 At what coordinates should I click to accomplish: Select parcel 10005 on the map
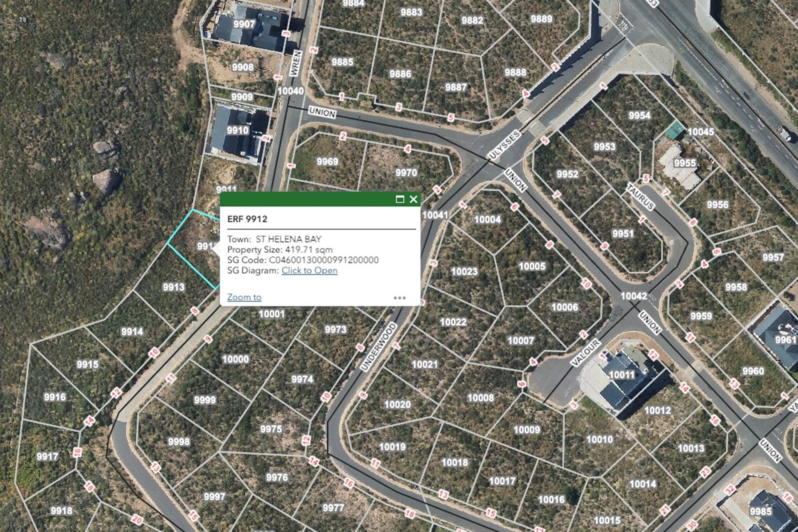click(532, 266)
